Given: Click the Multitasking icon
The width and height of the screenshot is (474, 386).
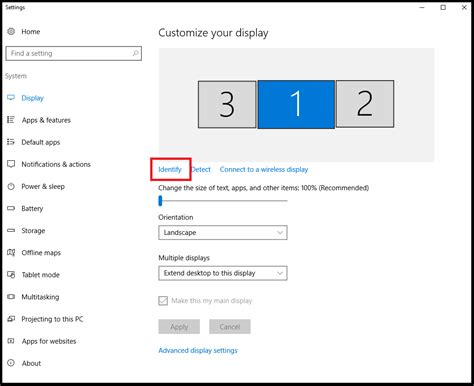Looking at the screenshot, I should coord(11,297).
